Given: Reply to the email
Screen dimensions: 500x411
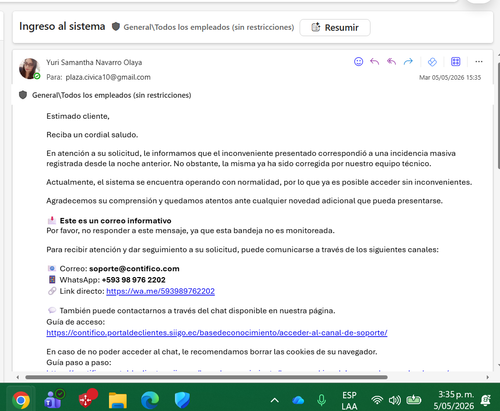Looking at the screenshot, I should [375, 62].
